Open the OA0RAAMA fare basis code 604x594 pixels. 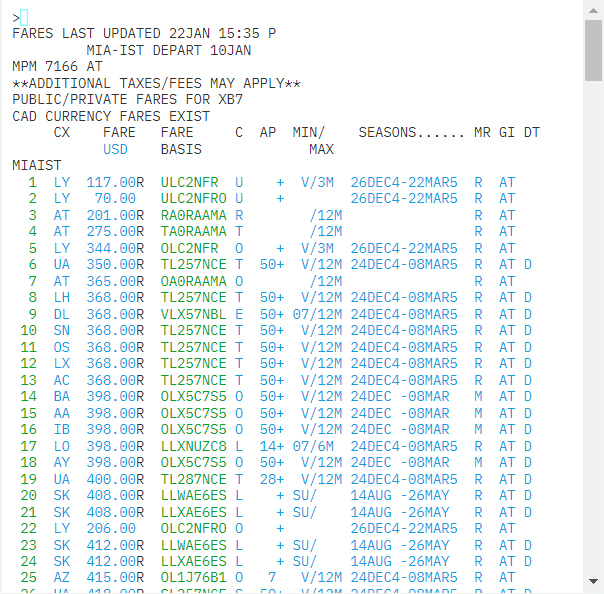click(x=193, y=281)
